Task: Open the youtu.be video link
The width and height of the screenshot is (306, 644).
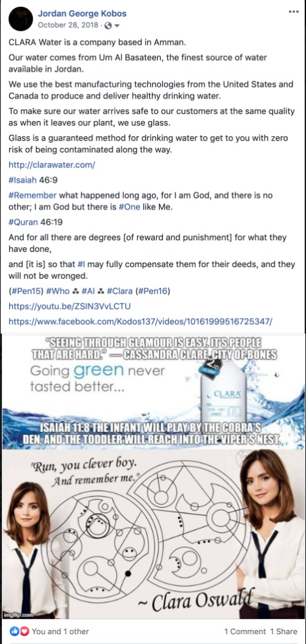Action: point(70,306)
